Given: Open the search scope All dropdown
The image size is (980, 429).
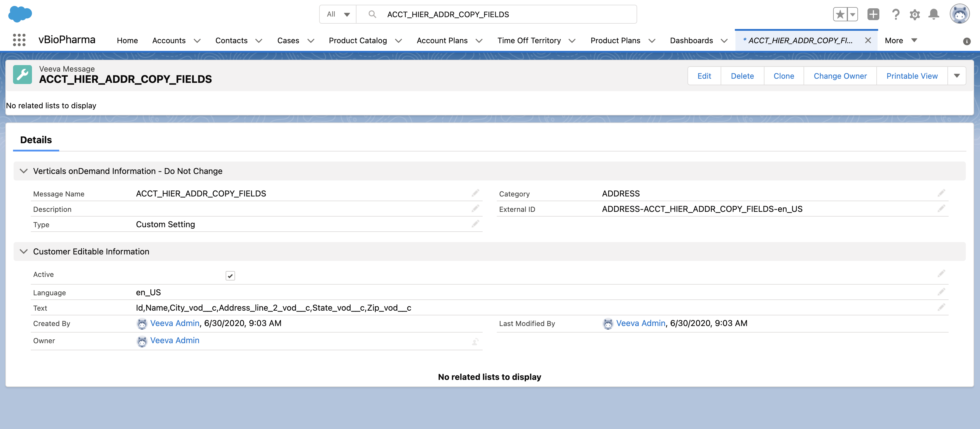Looking at the screenshot, I should (x=338, y=14).
